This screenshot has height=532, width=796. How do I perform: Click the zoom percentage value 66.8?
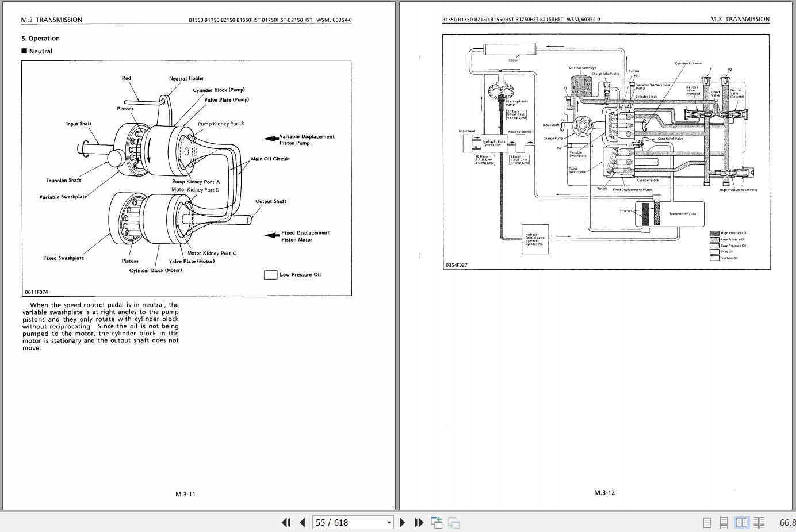click(787, 523)
